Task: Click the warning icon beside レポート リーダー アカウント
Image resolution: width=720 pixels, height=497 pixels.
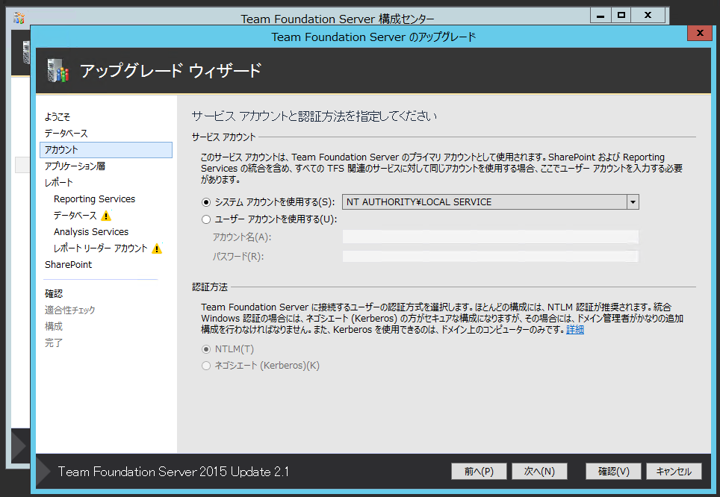Action: click(157, 248)
